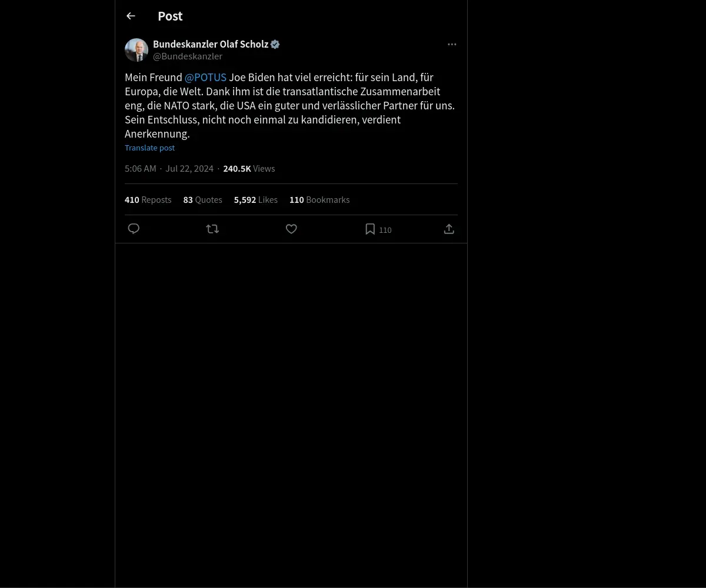View the 83 Quotes list
Viewport: 706px width, 588px height.
[202, 200]
